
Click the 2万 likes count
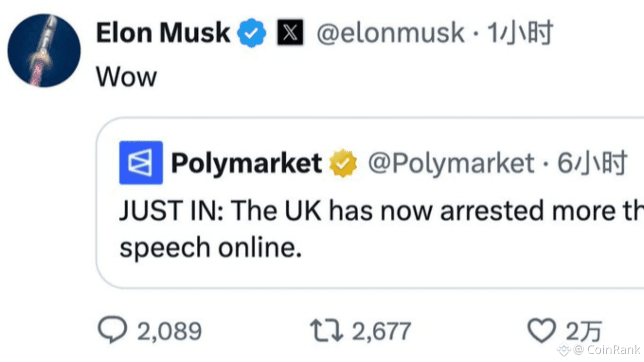pos(584,332)
